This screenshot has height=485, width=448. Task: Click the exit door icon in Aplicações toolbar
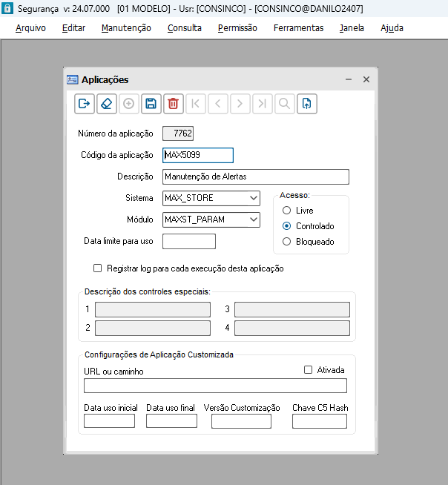(85, 104)
